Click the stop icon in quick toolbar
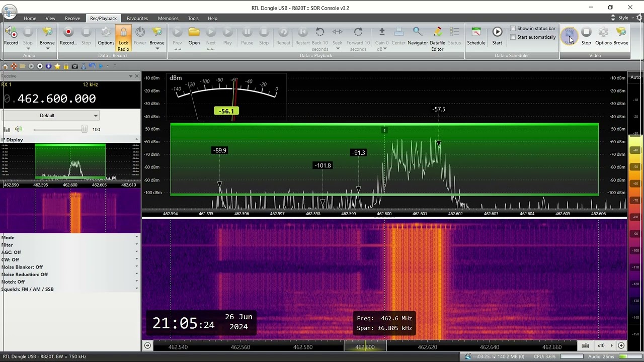 (x=40, y=66)
